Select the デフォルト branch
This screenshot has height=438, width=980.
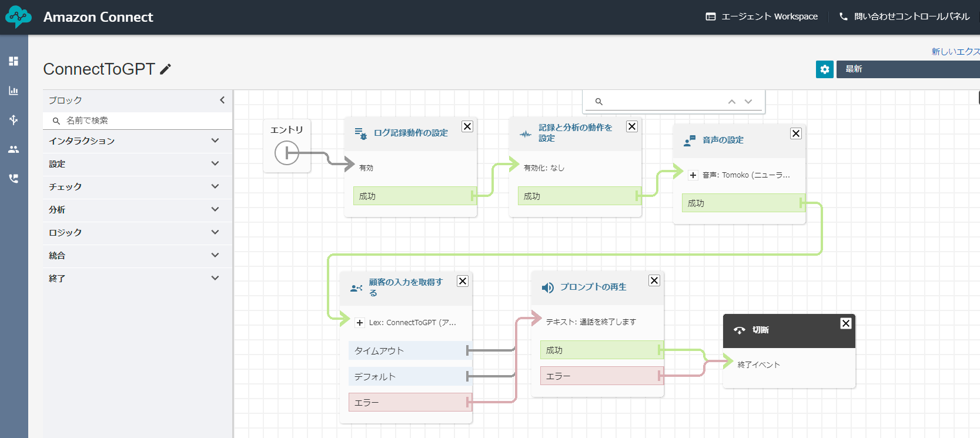point(410,377)
